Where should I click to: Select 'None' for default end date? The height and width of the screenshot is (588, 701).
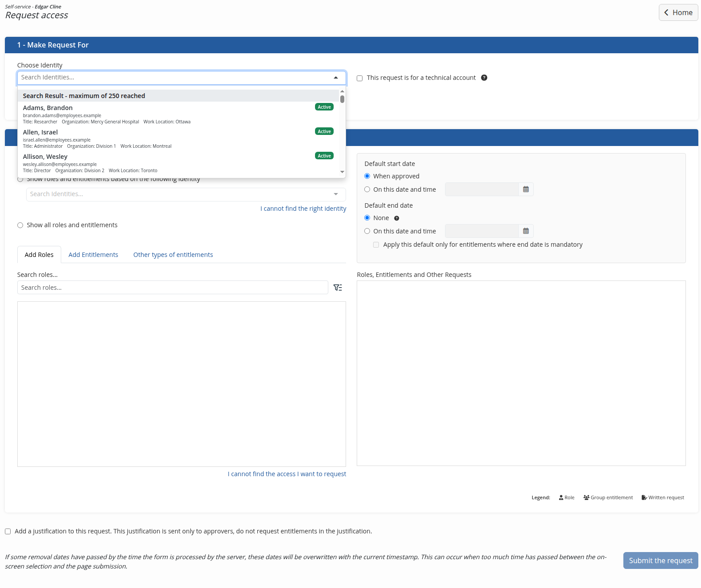click(x=367, y=218)
